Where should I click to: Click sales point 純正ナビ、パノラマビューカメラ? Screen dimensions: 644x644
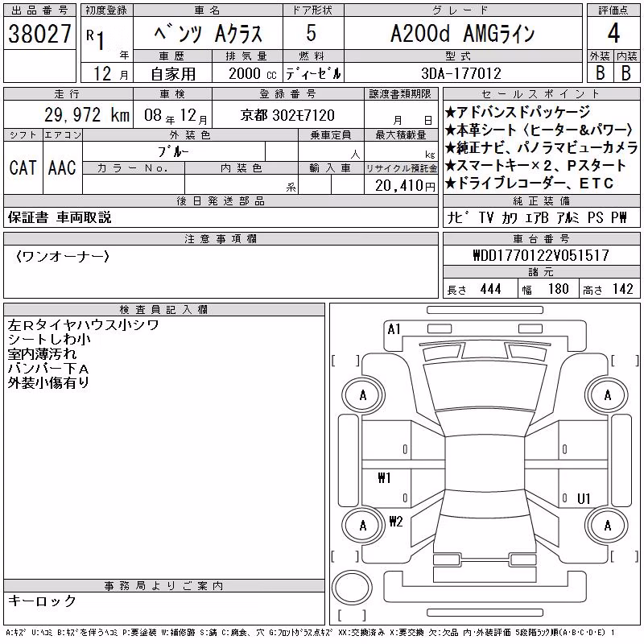(541, 147)
